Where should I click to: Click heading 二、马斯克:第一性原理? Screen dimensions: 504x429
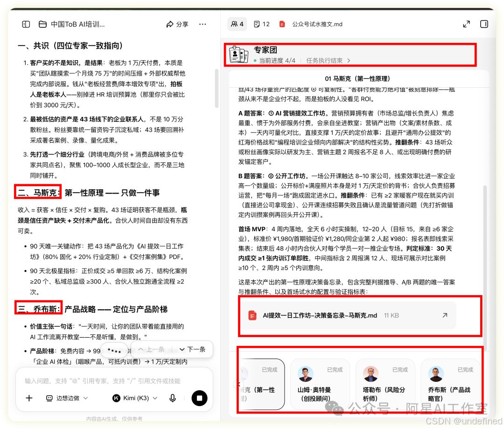(x=88, y=193)
